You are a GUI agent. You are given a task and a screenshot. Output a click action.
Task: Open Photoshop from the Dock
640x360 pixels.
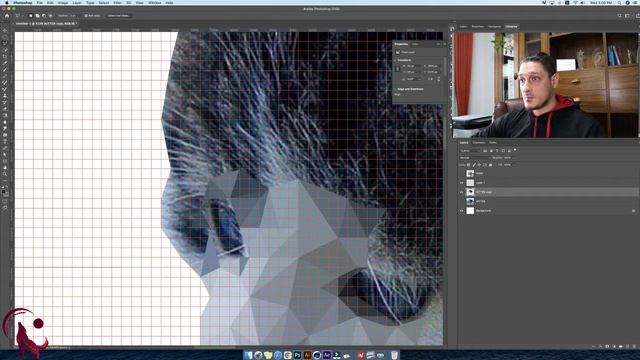pyautogui.click(x=298, y=355)
